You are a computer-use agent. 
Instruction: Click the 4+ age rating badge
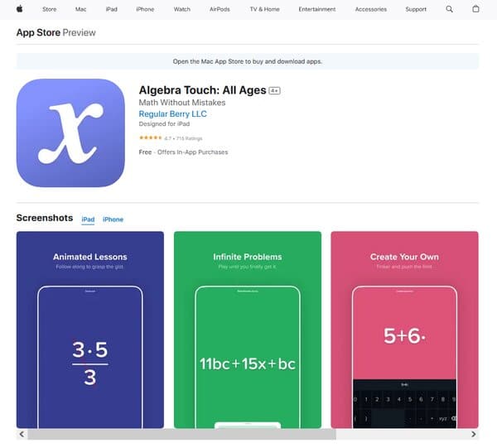pos(274,91)
